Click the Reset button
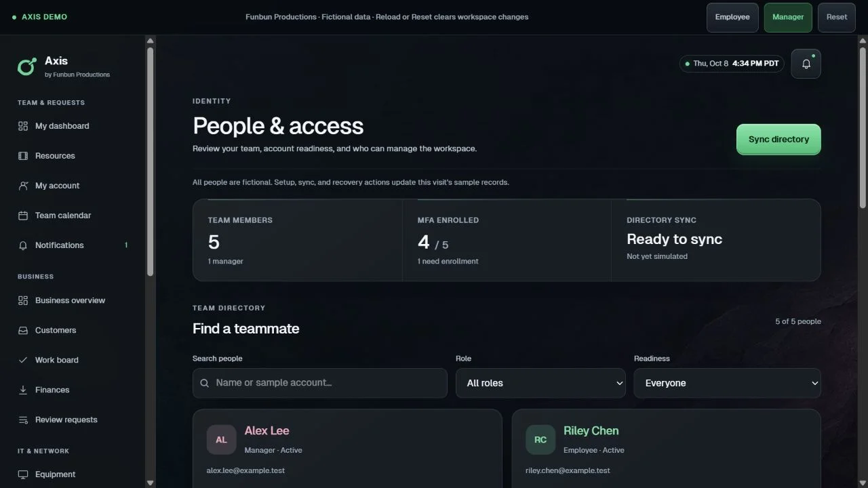This screenshot has width=868, height=488. pos(837,17)
